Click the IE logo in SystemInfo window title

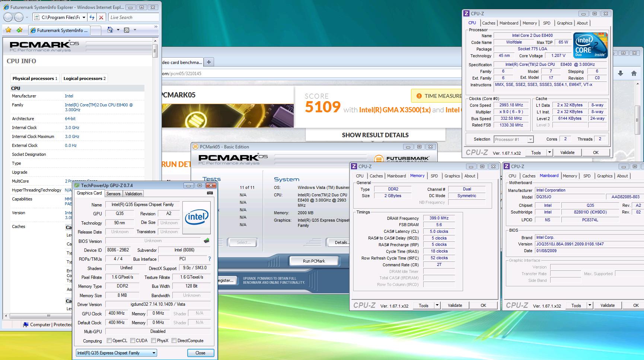pyautogui.click(x=6, y=7)
